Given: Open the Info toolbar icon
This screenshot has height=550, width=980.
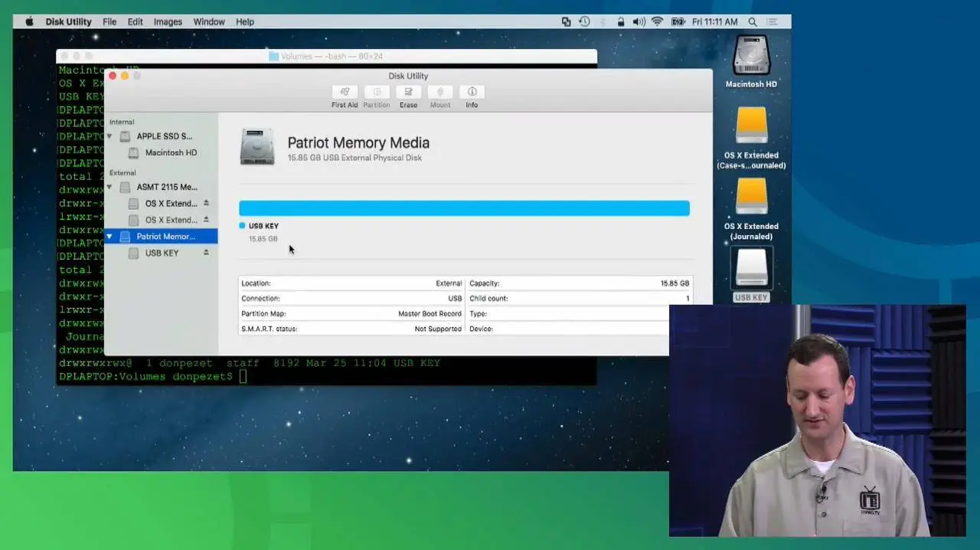Looking at the screenshot, I should point(472,92).
